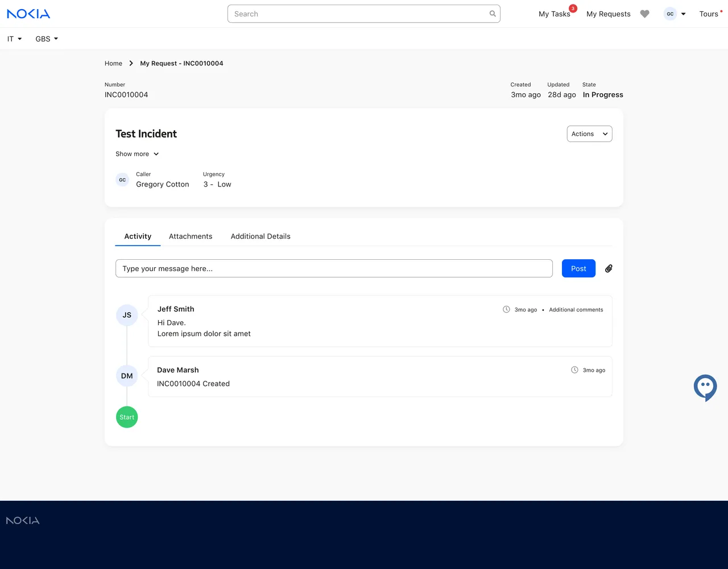Select the Activity tab
Image resolution: width=728 pixels, height=569 pixels.
[x=137, y=236]
